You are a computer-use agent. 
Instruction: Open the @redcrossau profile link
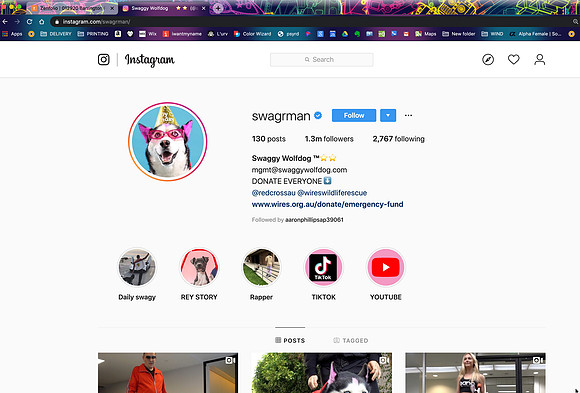pos(273,193)
